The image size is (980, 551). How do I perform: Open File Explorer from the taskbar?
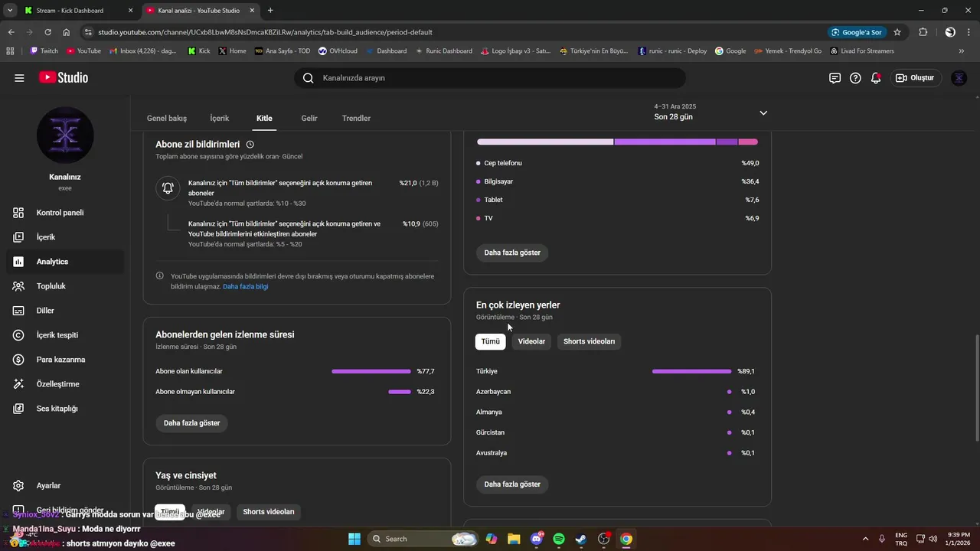pyautogui.click(x=514, y=539)
